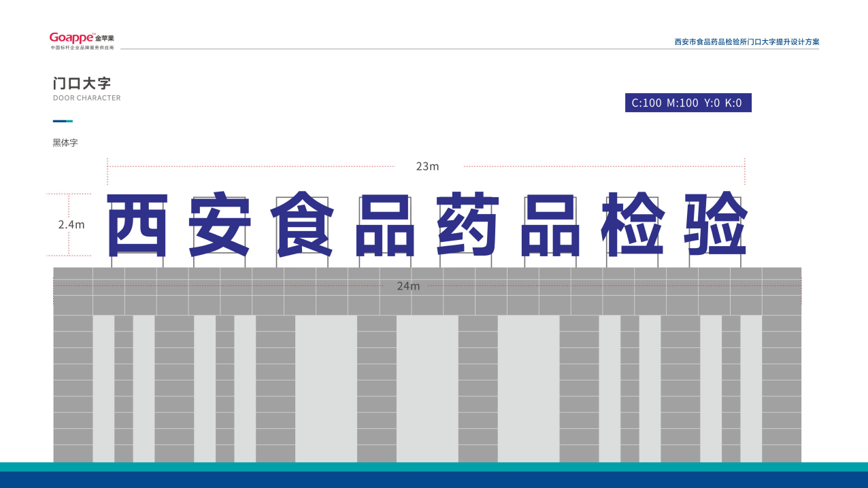This screenshot has height=488, width=868.
Task: Select the large 验 character
Action: (x=716, y=225)
